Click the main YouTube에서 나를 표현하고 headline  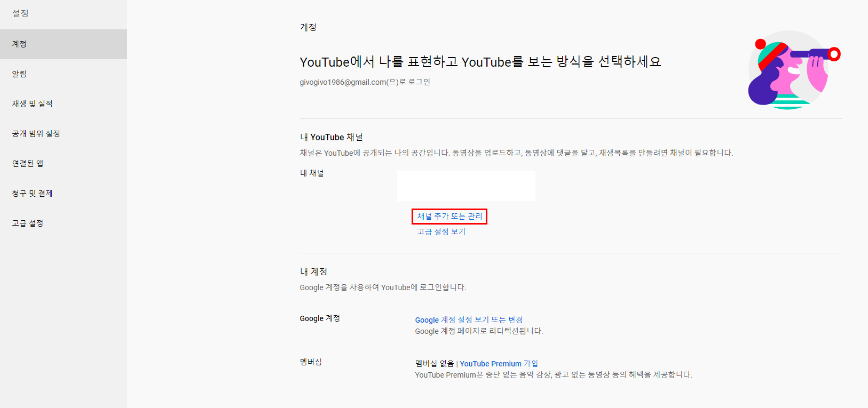(480, 62)
